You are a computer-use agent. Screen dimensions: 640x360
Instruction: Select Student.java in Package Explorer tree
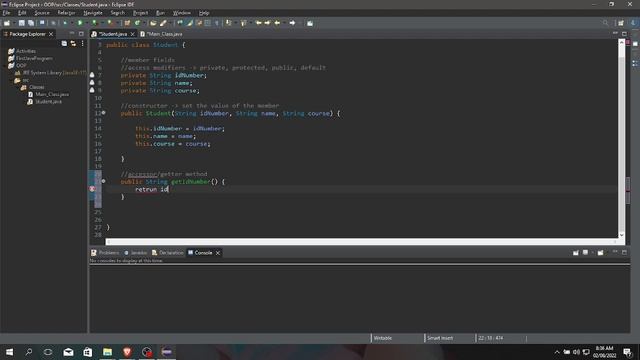[44, 102]
